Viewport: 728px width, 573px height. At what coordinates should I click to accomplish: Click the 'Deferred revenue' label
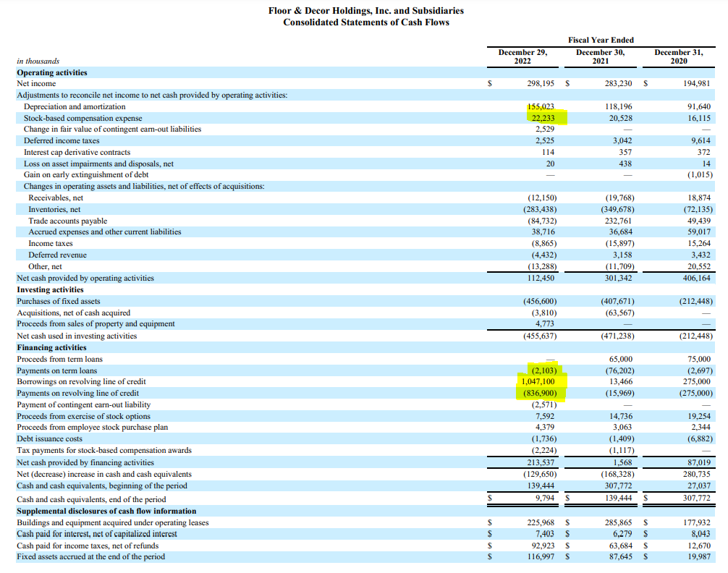click(x=58, y=255)
